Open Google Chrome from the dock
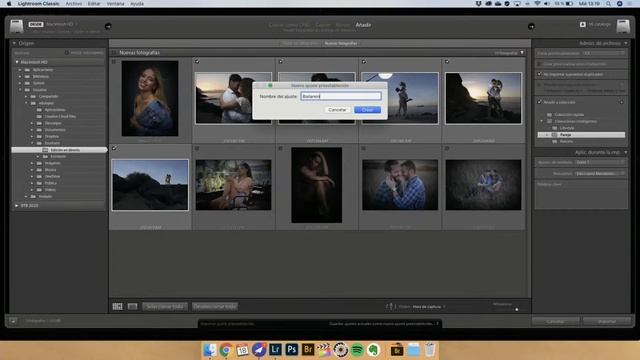This screenshot has width=640, height=360. point(226,350)
